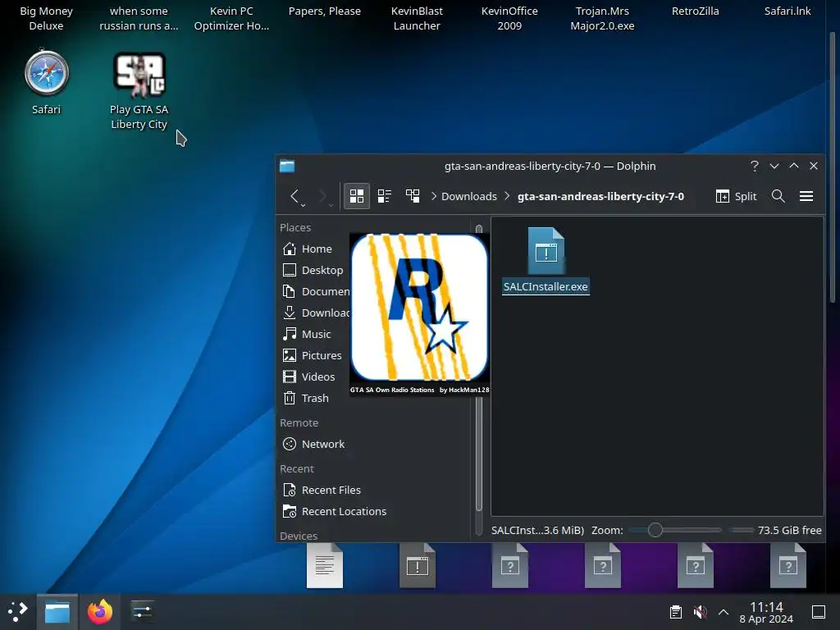Switch Dolphin to Details tree view mode

coord(413,196)
